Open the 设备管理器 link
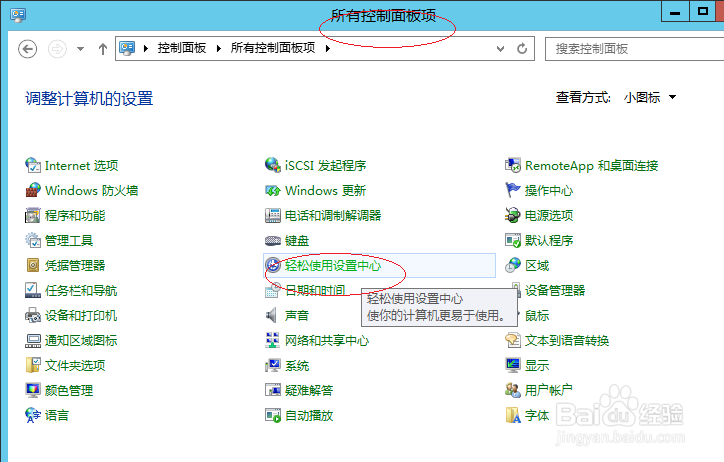The image size is (724, 462). [555, 290]
